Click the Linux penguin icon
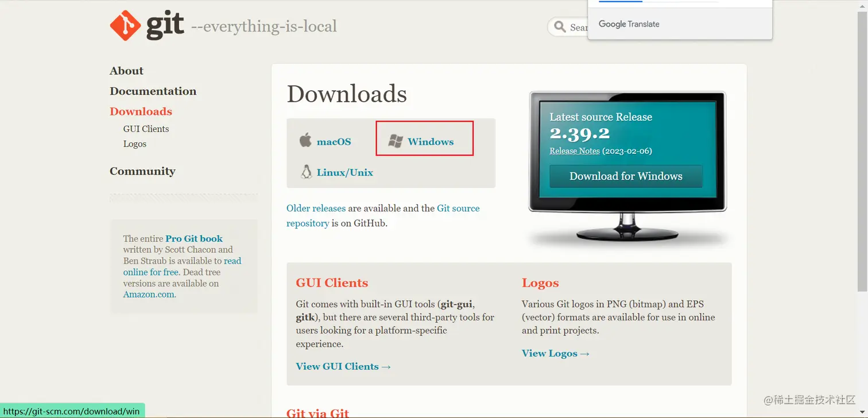The height and width of the screenshot is (418, 868). (x=306, y=172)
